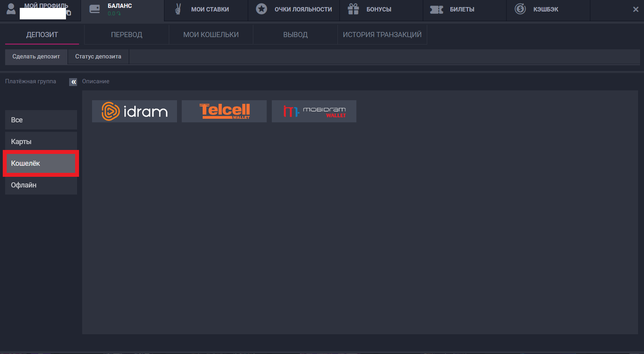The width and height of the screenshot is (644, 354).
Task: Click the loyalty points star icon
Action: click(x=262, y=9)
